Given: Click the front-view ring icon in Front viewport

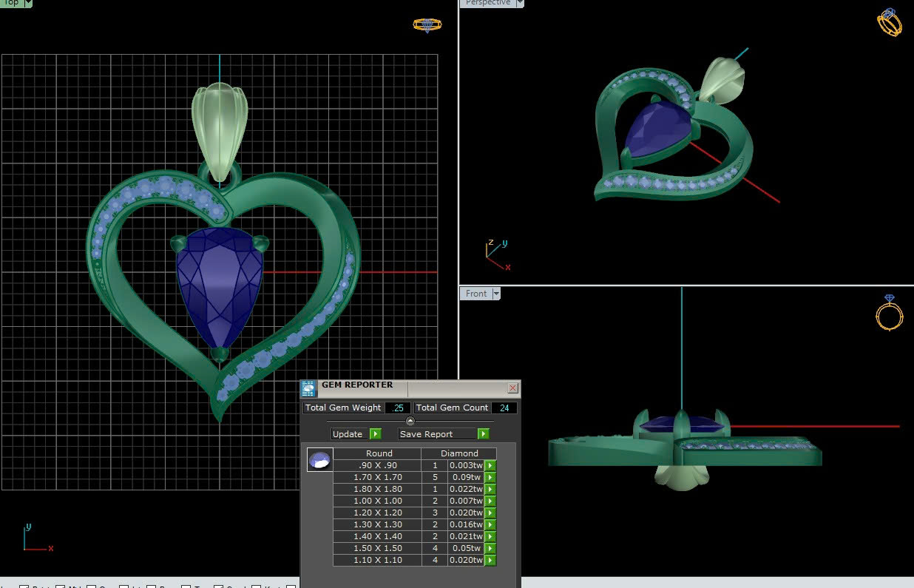Looking at the screenshot, I should [889, 312].
